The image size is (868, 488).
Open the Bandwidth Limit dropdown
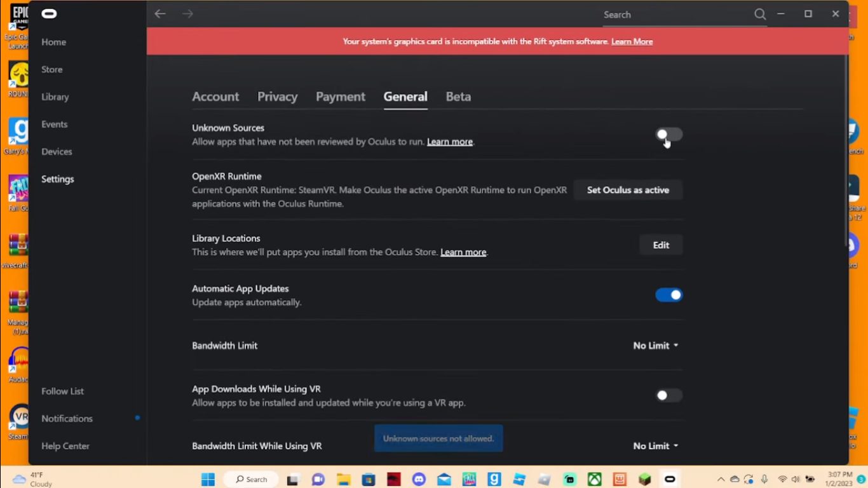[x=656, y=346]
